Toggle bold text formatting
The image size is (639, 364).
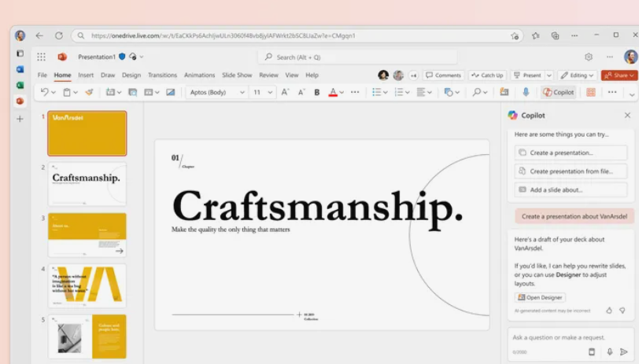coord(317,92)
